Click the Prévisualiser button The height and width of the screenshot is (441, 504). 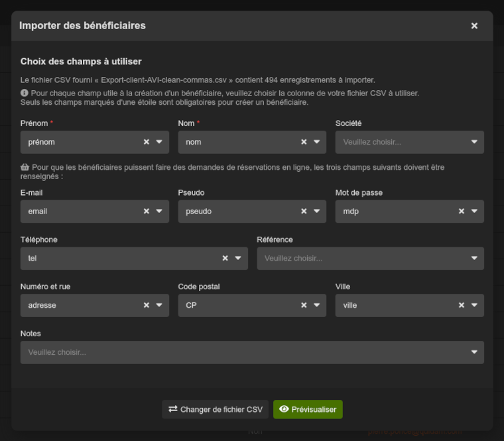tap(308, 409)
